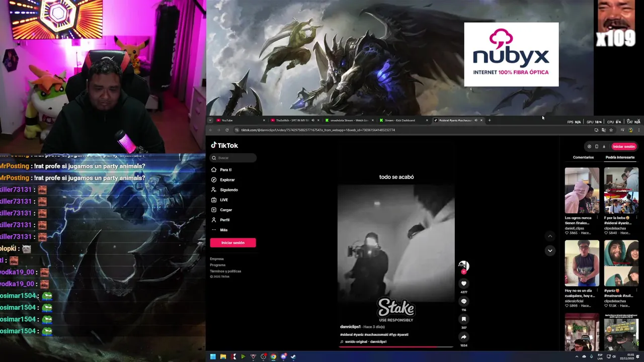The image size is (644, 362).
Task: Click the TikTok Buscar search field
Action: click(233, 158)
